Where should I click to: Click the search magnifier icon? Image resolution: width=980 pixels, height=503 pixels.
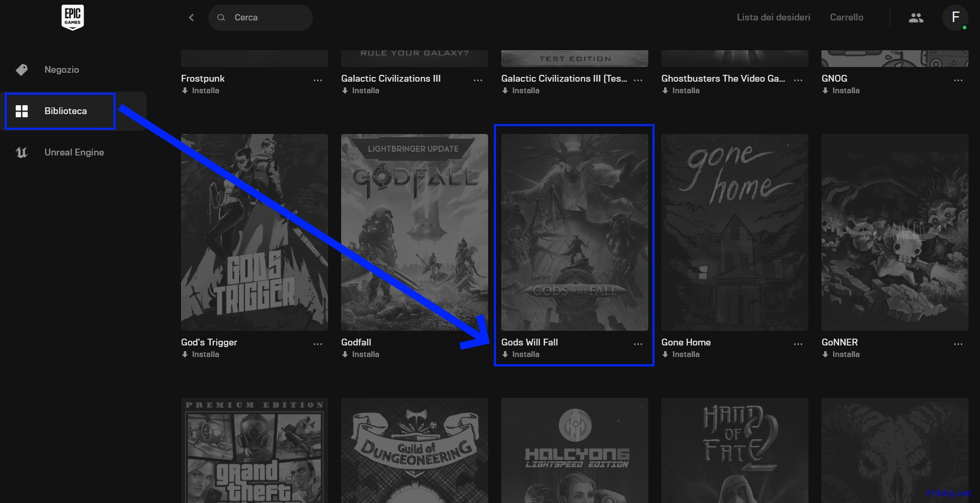pos(221,18)
